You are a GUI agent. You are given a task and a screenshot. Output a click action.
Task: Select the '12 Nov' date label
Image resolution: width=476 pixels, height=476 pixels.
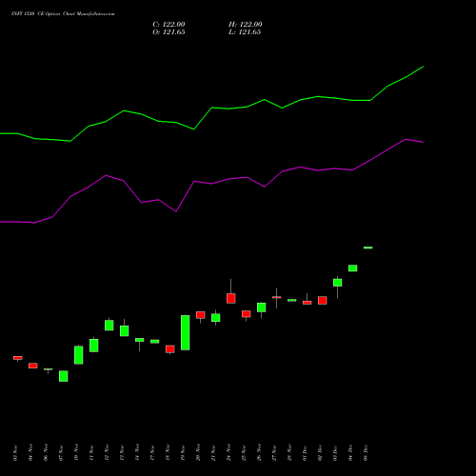(107, 453)
